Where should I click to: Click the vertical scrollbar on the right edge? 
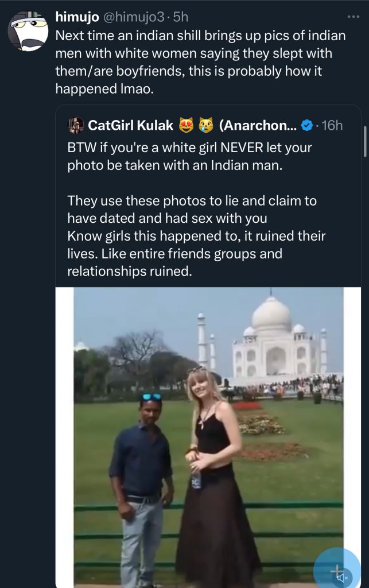(365, 141)
